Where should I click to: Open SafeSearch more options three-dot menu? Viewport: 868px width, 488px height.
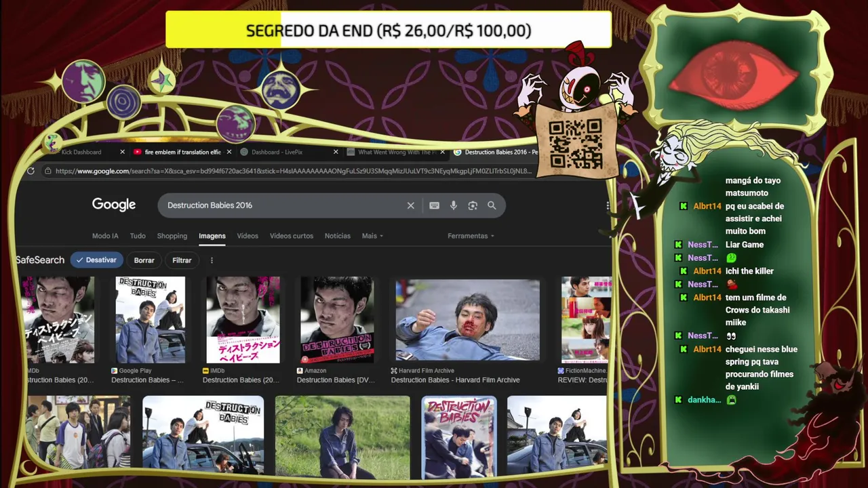(x=212, y=260)
